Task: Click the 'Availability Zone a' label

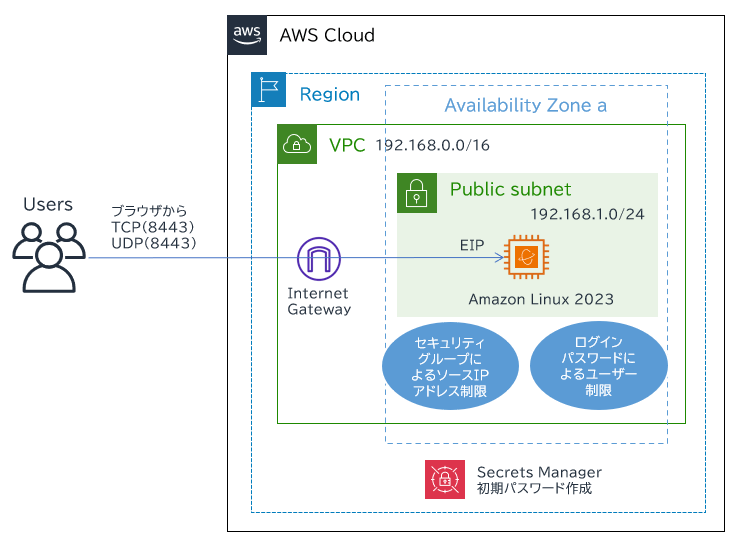Action: 526,105
